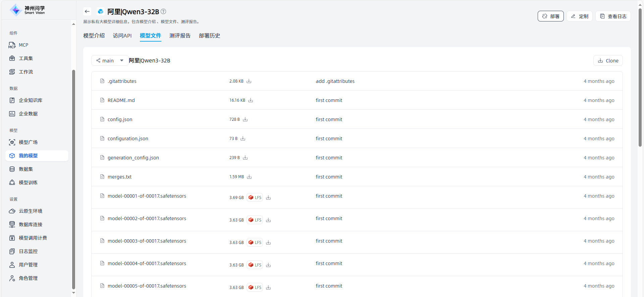The width and height of the screenshot is (644, 297).
Task: Download the config.json file
Action: tap(245, 119)
